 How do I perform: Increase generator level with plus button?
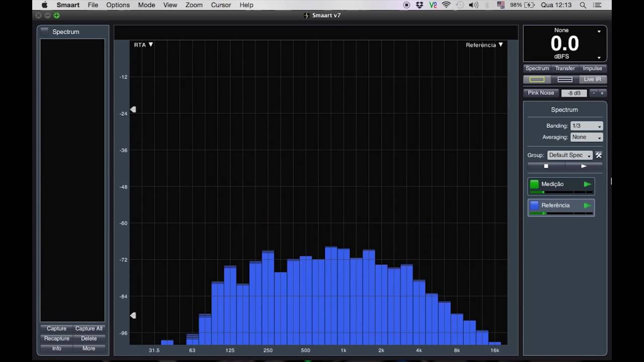[602, 93]
